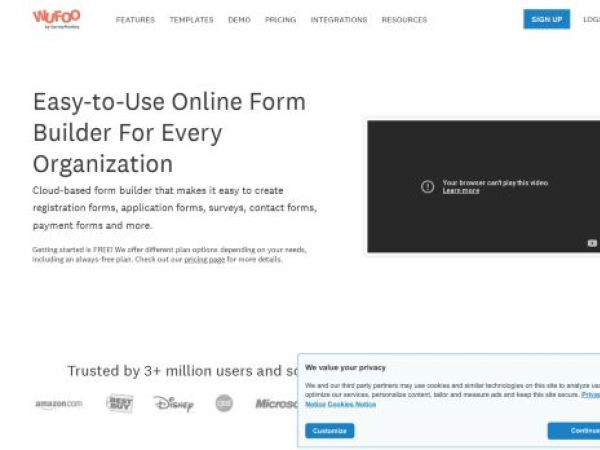Click the Best Buy logo

point(120,403)
